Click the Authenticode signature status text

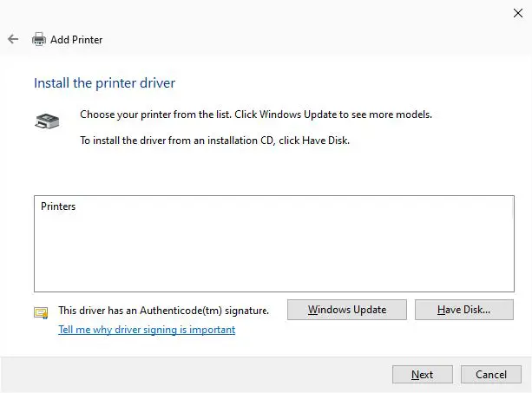pos(163,310)
